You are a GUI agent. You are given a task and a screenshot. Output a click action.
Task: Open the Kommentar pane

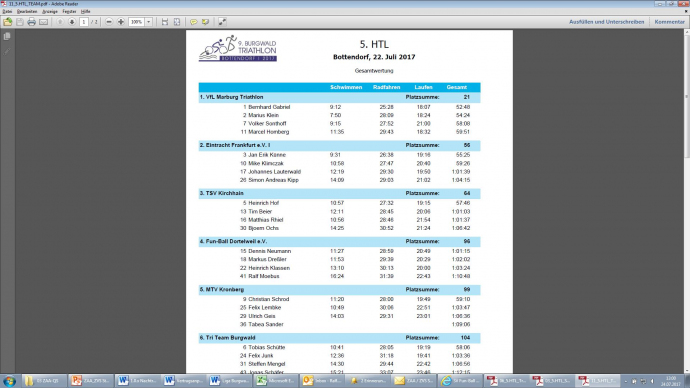coord(669,22)
